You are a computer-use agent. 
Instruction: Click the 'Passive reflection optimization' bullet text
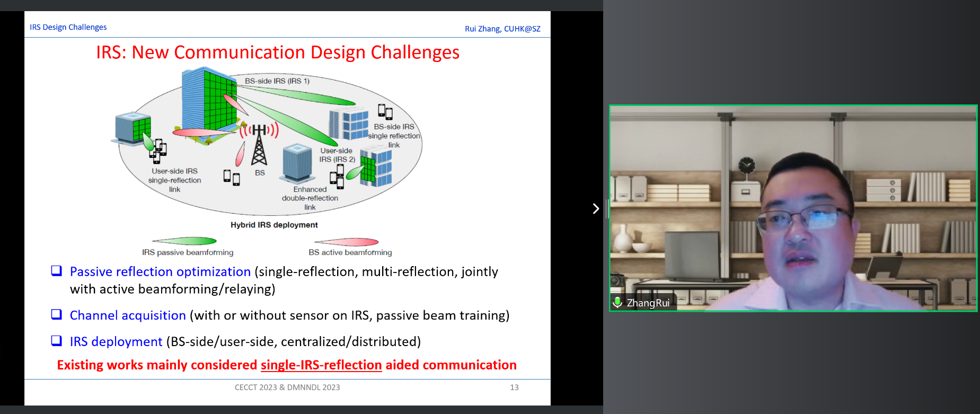[x=160, y=271]
